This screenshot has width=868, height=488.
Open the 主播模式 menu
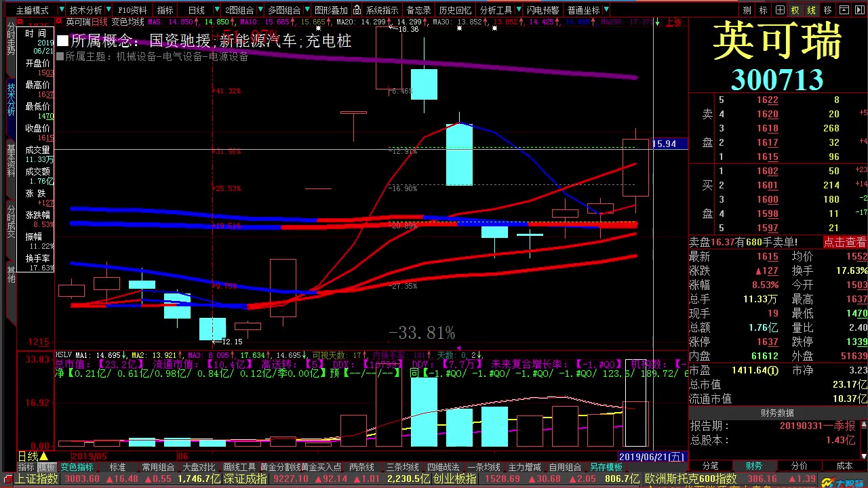coord(33,10)
